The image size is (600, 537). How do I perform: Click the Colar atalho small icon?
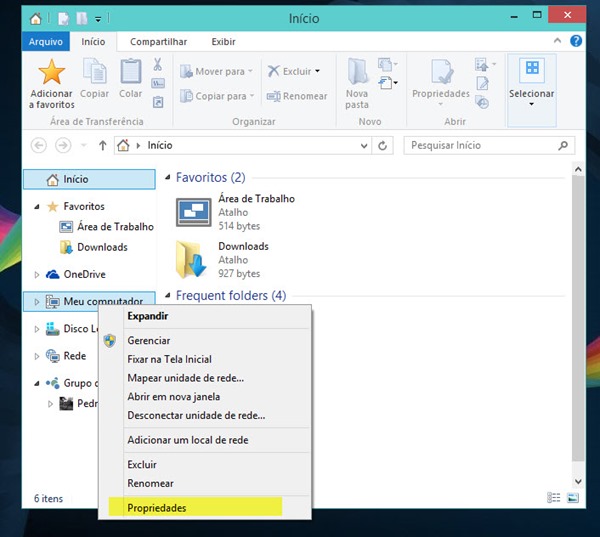pos(158,102)
